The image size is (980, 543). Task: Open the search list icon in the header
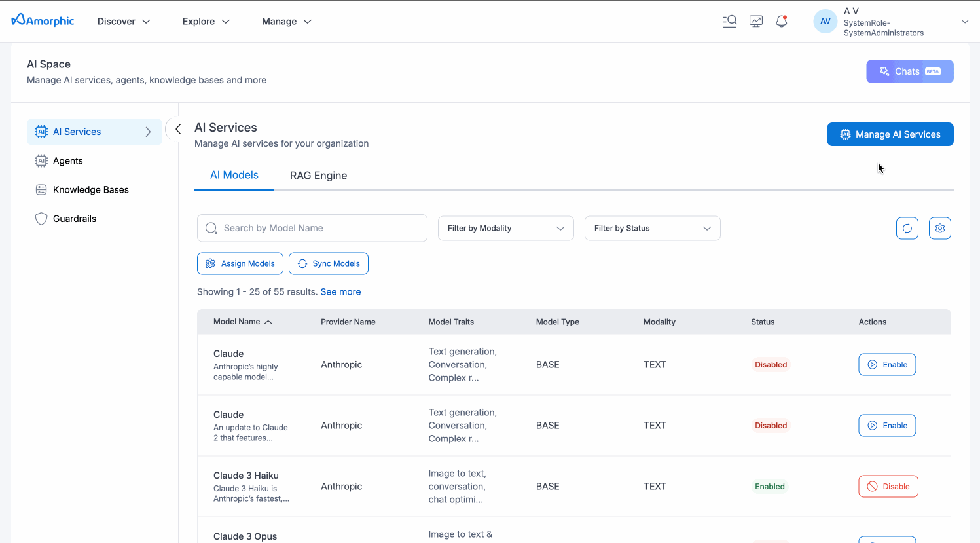729,22
